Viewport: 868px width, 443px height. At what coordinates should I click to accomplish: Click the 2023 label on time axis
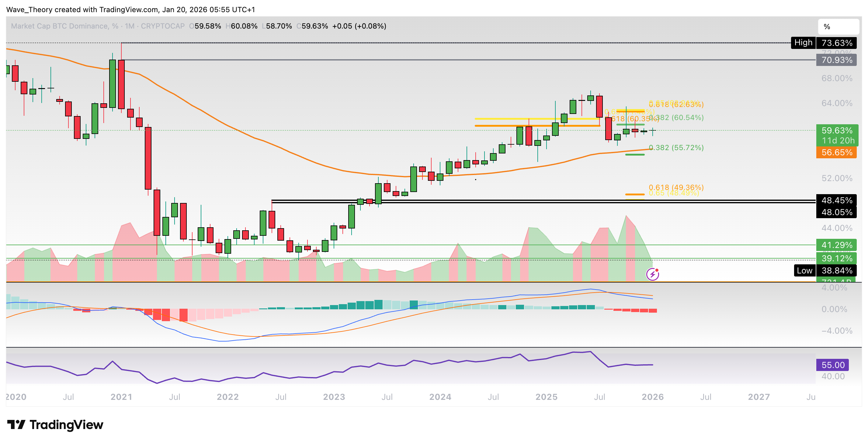[334, 397]
